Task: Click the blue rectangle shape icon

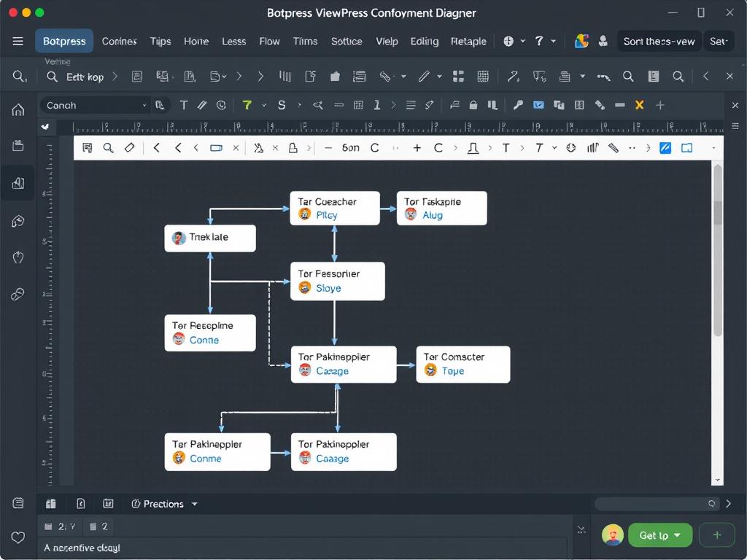Action: point(216,148)
